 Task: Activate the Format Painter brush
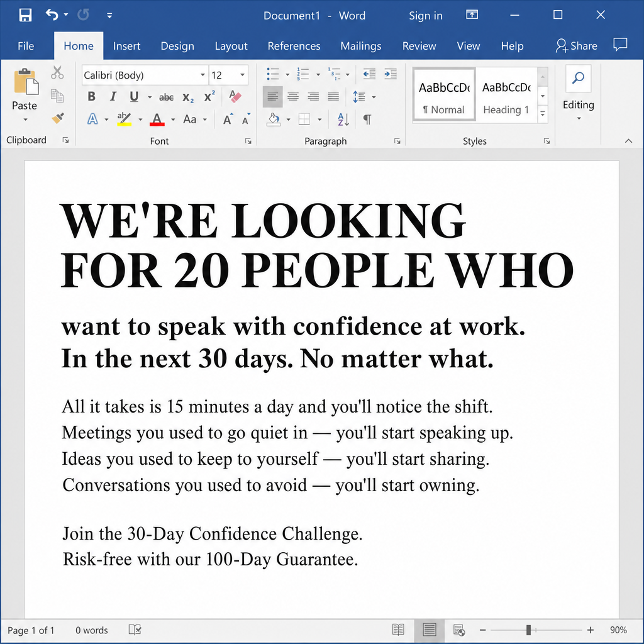tap(57, 119)
